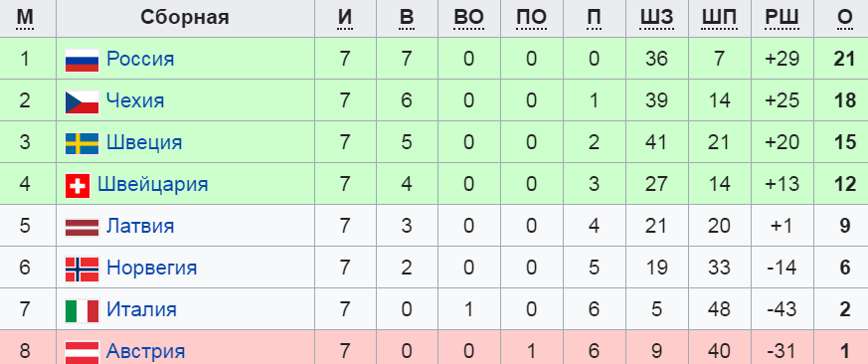
Task: Open the Россия team link
Action: pos(140,59)
